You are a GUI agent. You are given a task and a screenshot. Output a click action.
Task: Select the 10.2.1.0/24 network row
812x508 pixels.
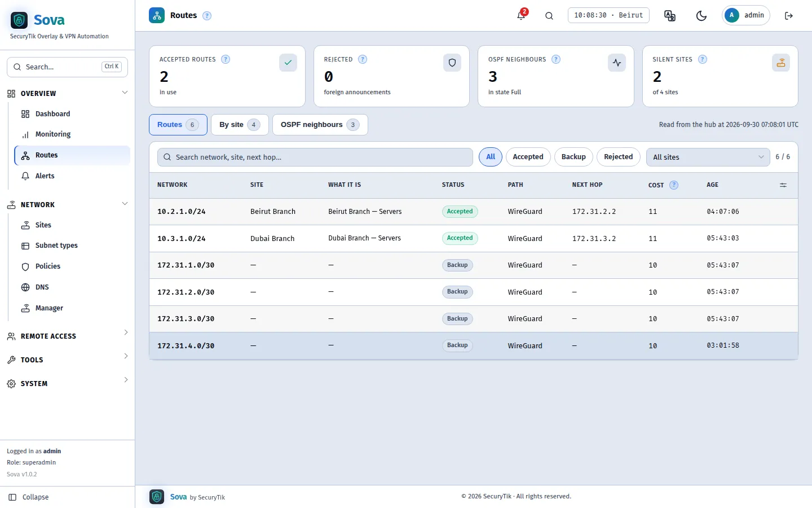tap(474, 212)
